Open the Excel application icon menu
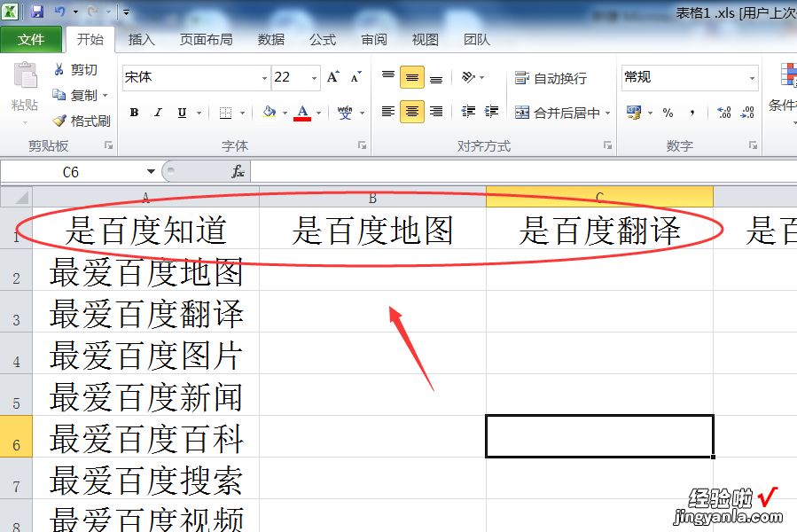This screenshot has width=797, height=532. pyautogui.click(x=10, y=12)
